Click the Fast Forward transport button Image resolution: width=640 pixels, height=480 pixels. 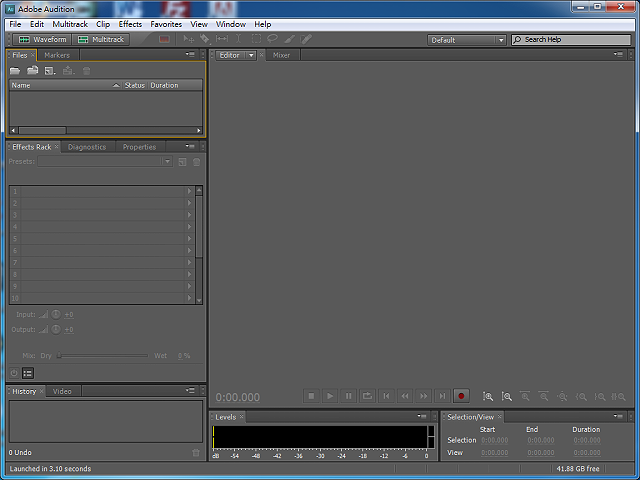coord(424,396)
